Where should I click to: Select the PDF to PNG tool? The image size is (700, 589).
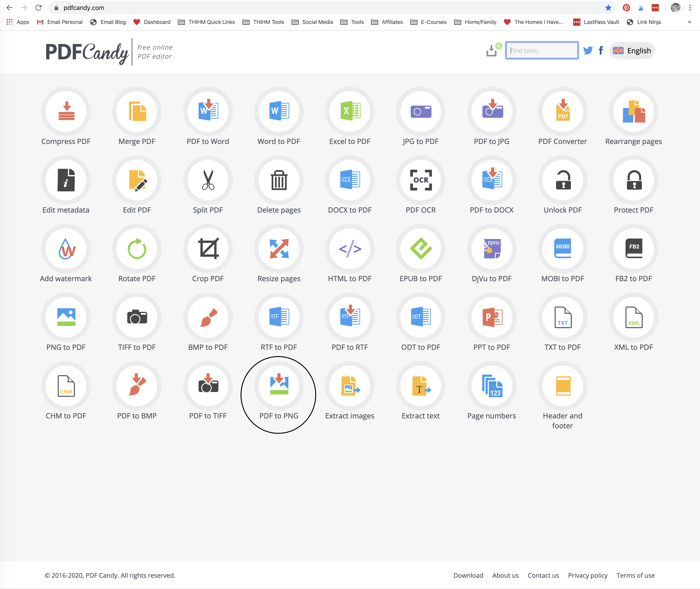point(279,386)
